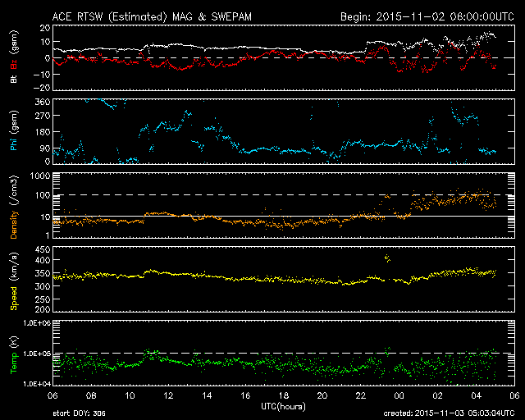Click the isolated speed spike near 400 km/s

coord(387,258)
